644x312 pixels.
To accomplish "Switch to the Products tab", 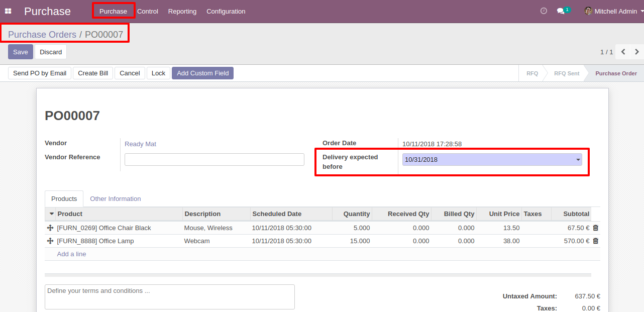I will click(64, 198).
